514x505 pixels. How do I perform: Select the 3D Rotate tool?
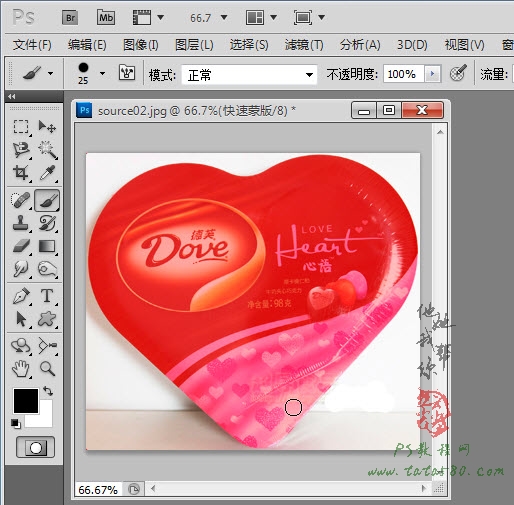21,346
